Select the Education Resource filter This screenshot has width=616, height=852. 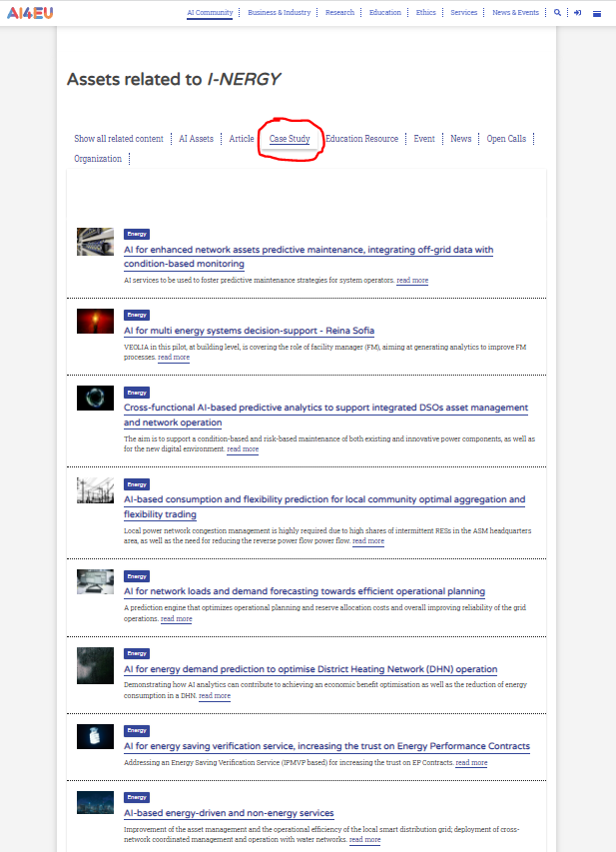click(361, 139)
